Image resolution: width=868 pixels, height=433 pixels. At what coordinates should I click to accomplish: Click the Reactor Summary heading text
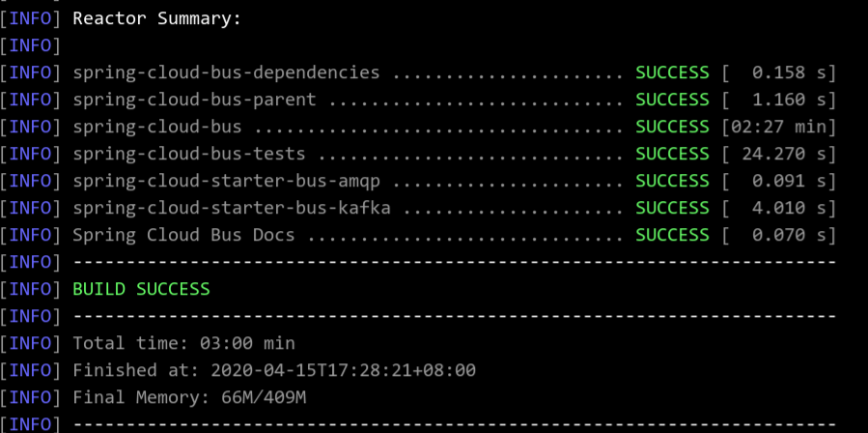click(x=157, y=19)
